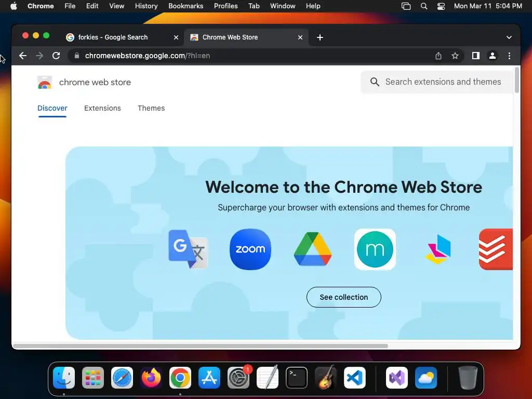Click the Stage Manager menu bar icon
The image size is (532, 399).
(406, 6)
